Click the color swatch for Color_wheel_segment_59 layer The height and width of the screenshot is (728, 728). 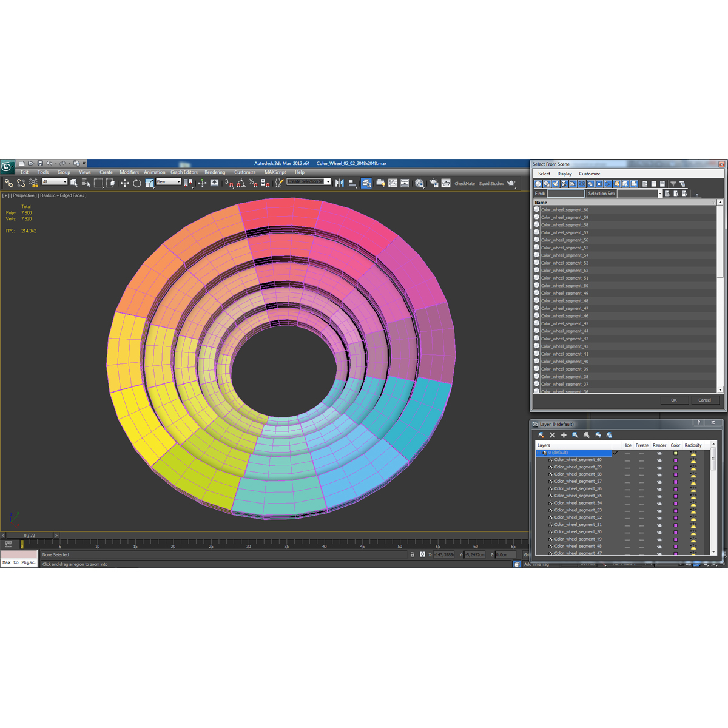pyautogui.click(x=675, y=467)
